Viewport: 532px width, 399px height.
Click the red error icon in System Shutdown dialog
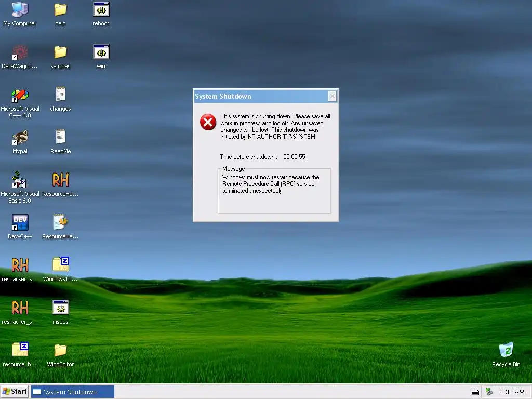(208, 122)
